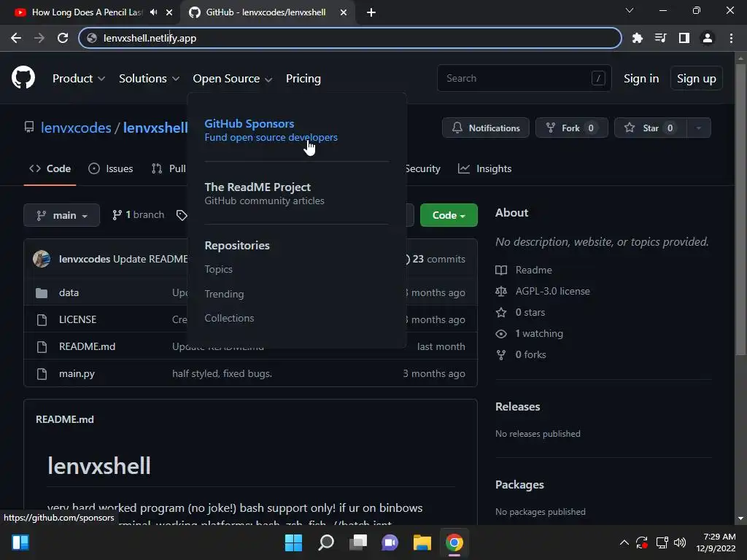Click the site info icon in address bar
747x560 pixels.
click(92, 38)
